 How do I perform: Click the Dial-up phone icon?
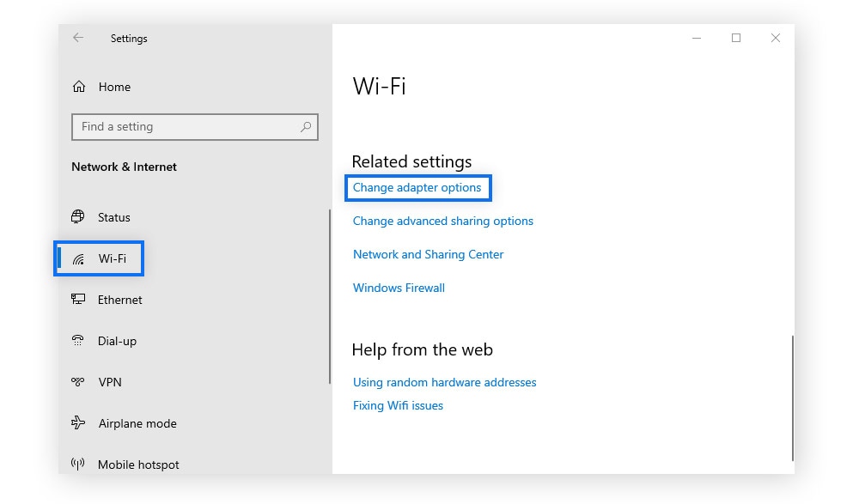[x=78, y=341]
